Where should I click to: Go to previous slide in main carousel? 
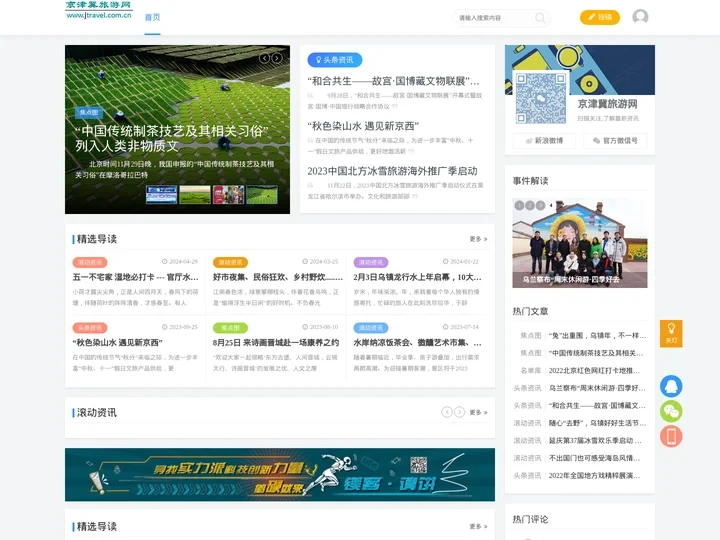(x=264, y=58)
